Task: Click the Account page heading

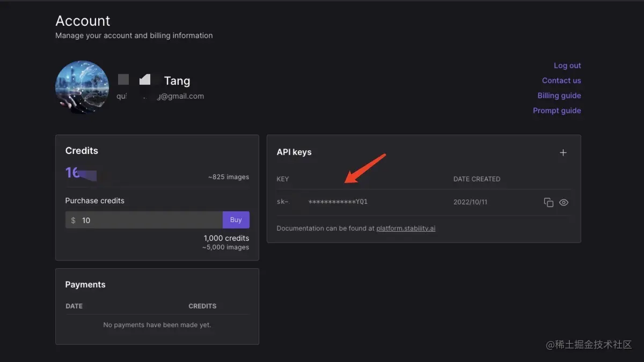Action: point(83,21)
